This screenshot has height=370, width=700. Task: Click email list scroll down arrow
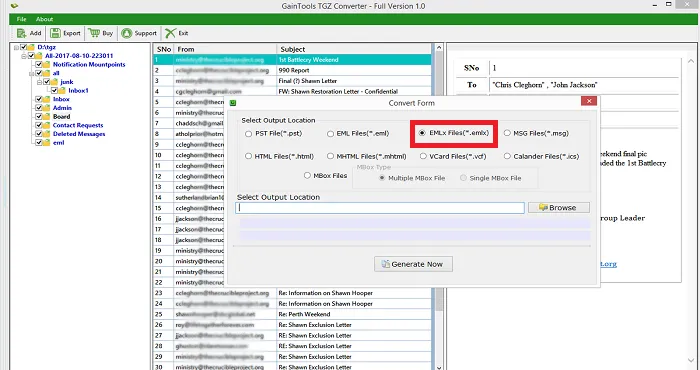pyautogui.click(x=439, y=367)
